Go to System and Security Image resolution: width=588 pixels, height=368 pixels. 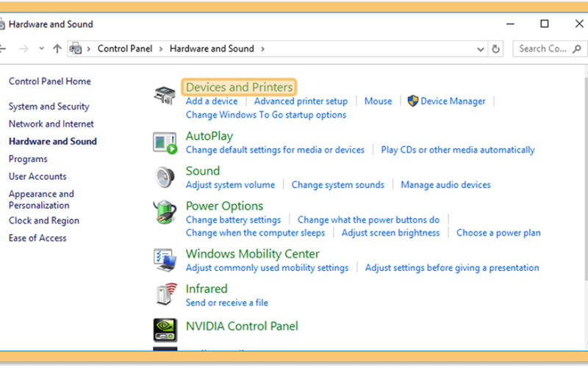[x=49, y=107]
